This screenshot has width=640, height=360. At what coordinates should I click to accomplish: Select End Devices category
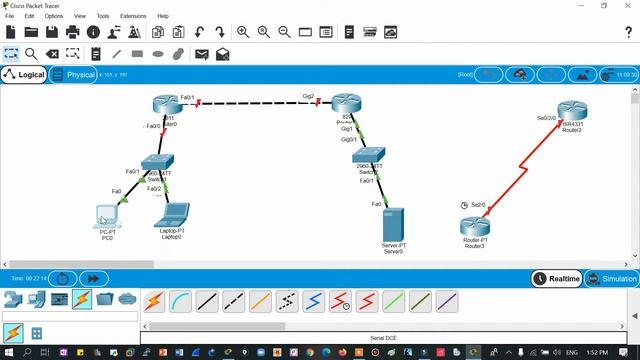pos(36,299)
